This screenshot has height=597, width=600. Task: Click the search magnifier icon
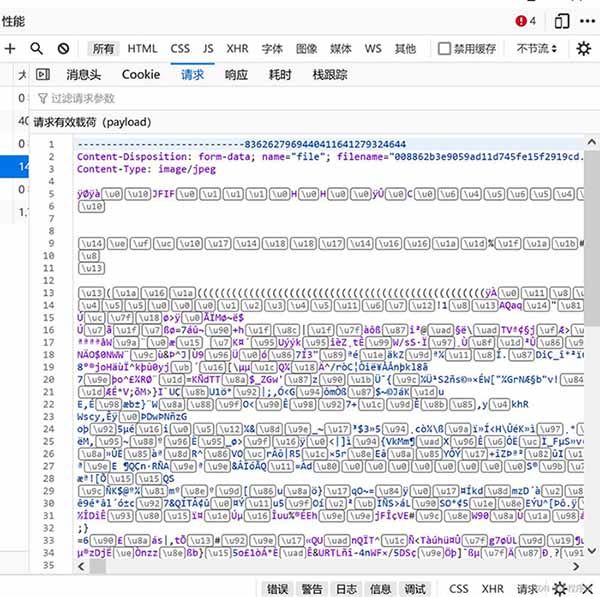37,48
